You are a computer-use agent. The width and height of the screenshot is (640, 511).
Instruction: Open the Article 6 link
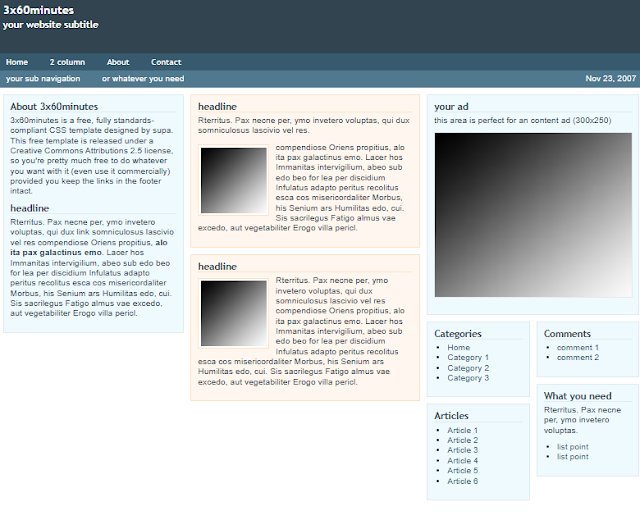click(x=462, y=481)
